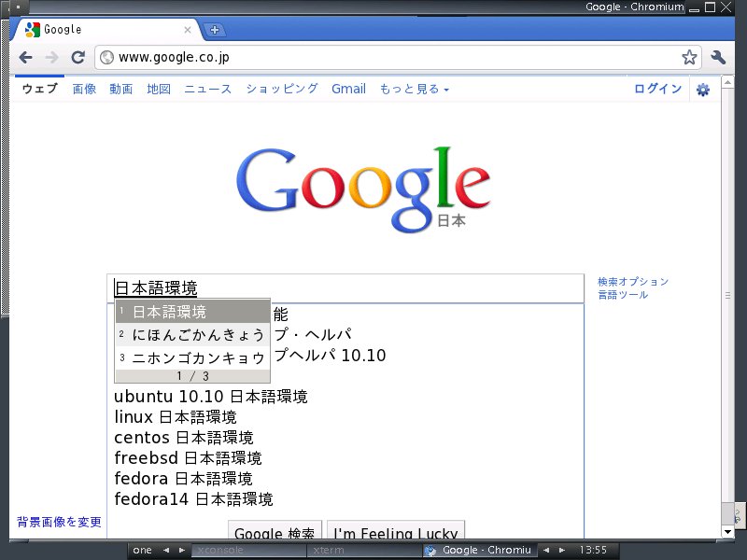Click the 'one' workspace label in taskbar
747x560 pixels.
tap(143, 550)
